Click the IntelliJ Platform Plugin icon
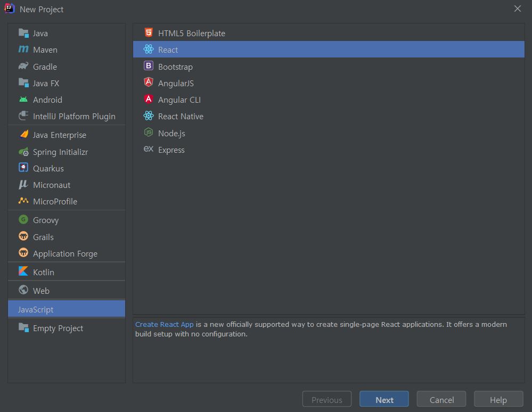 point(23,116)
